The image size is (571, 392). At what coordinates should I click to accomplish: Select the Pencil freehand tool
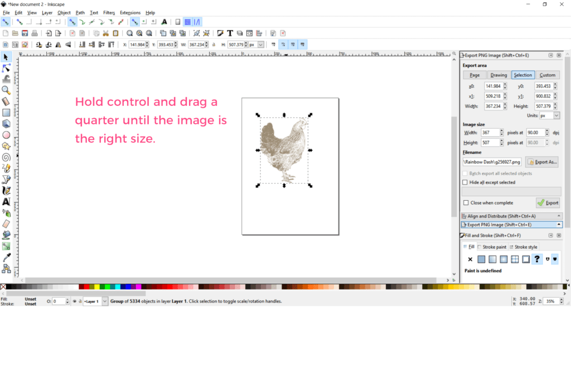point(6,168)
